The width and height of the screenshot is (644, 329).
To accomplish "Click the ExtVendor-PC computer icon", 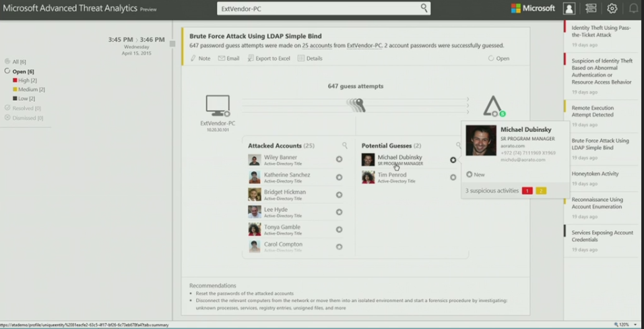I will pyautogui.click(x=218, y=106).
